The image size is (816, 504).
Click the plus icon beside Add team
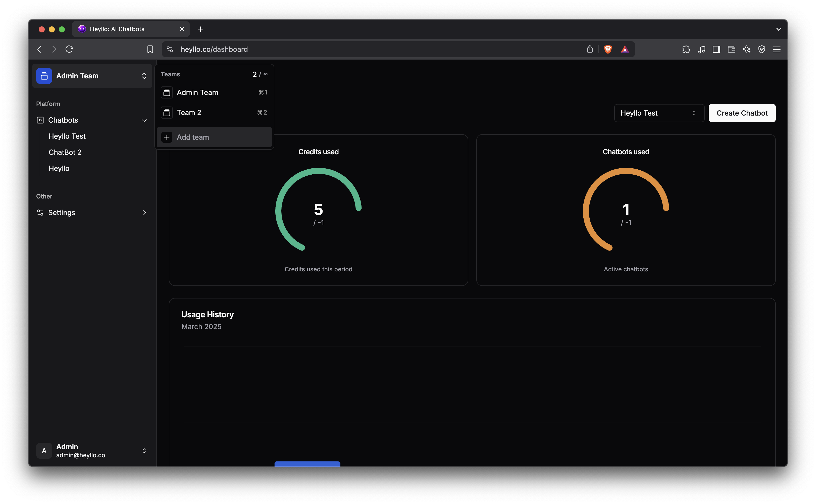click(167, 137)
